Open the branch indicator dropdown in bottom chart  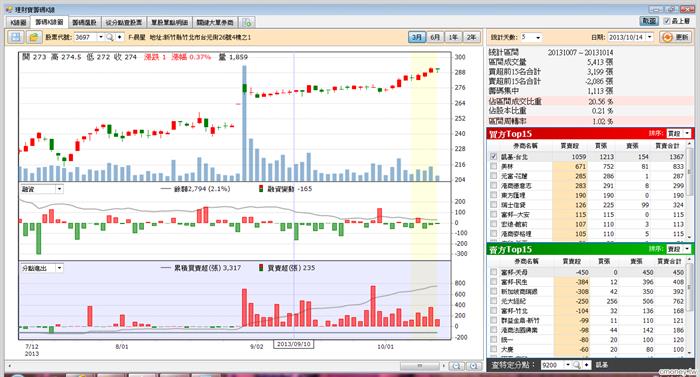point(59,268)
